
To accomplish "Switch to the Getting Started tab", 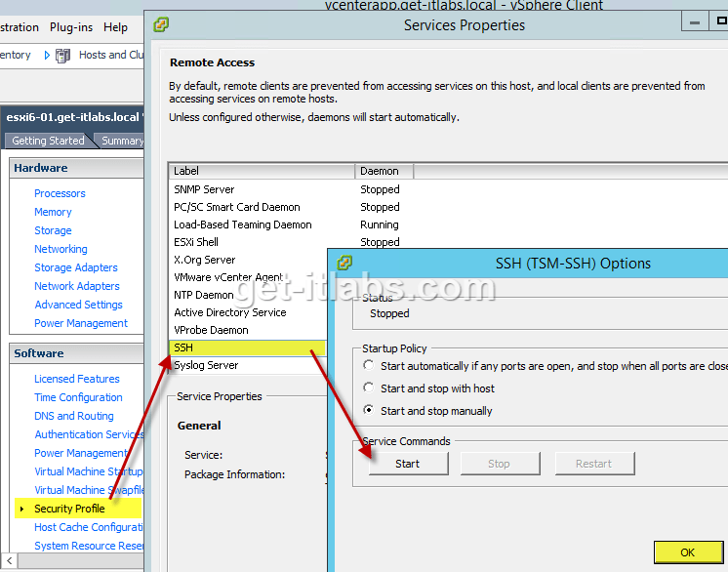I will (48, 141).
